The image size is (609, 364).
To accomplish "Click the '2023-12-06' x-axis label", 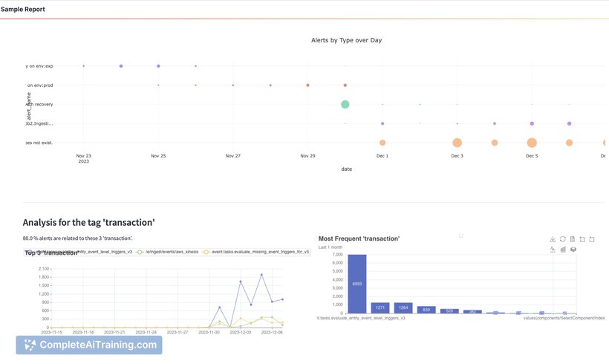I will tap(272, 332).
